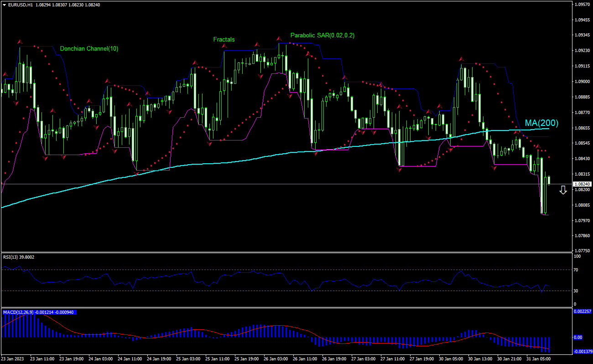This screenshot has height=364, width=593.
Task: Click the current price tag 1.08240
Action: (x=582, y=184)
